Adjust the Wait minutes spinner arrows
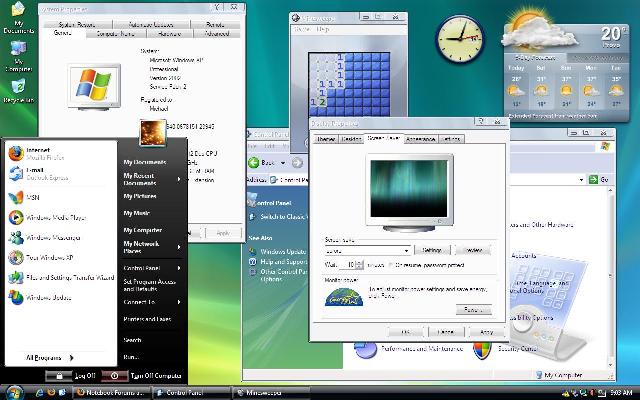This screenshot has width=640, height=400. (x=359, y=265)
